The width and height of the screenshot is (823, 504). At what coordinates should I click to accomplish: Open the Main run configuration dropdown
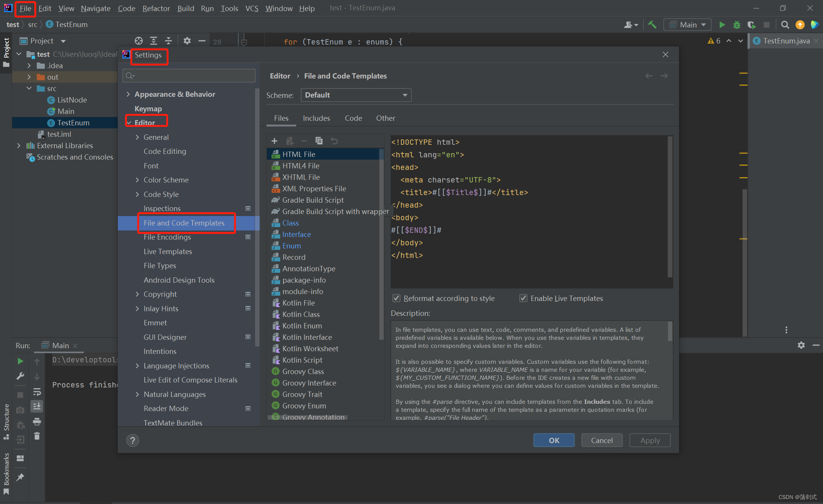click(688, 25)
